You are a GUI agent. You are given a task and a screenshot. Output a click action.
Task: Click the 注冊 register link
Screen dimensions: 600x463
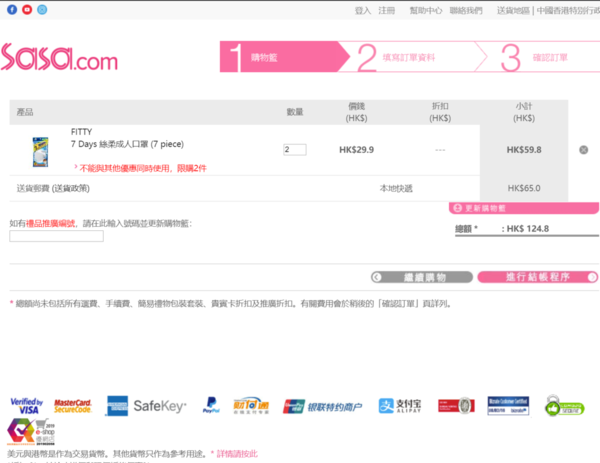[x=386, y=11]
